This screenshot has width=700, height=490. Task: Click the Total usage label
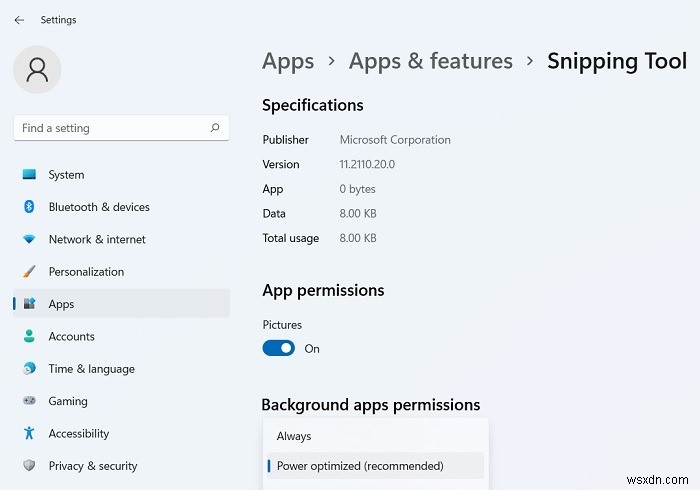[x=291, y=238]
